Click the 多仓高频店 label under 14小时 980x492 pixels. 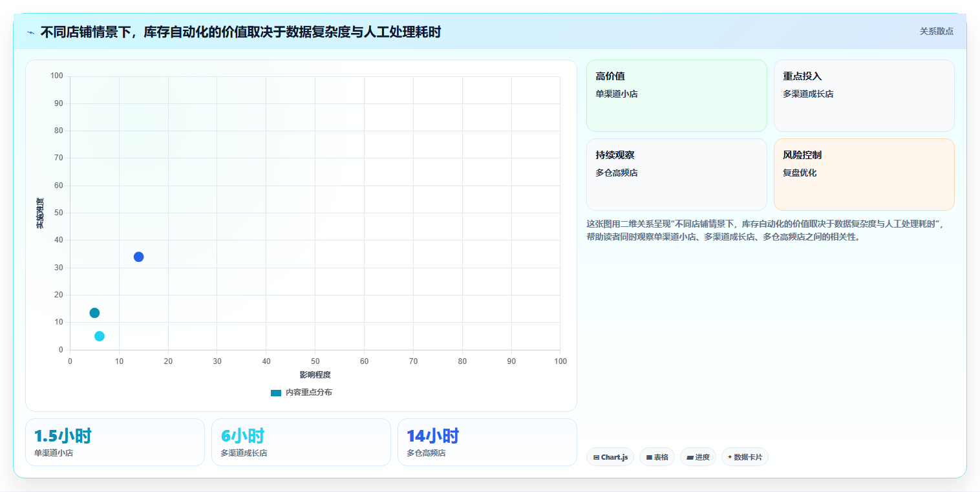(426, 453)
